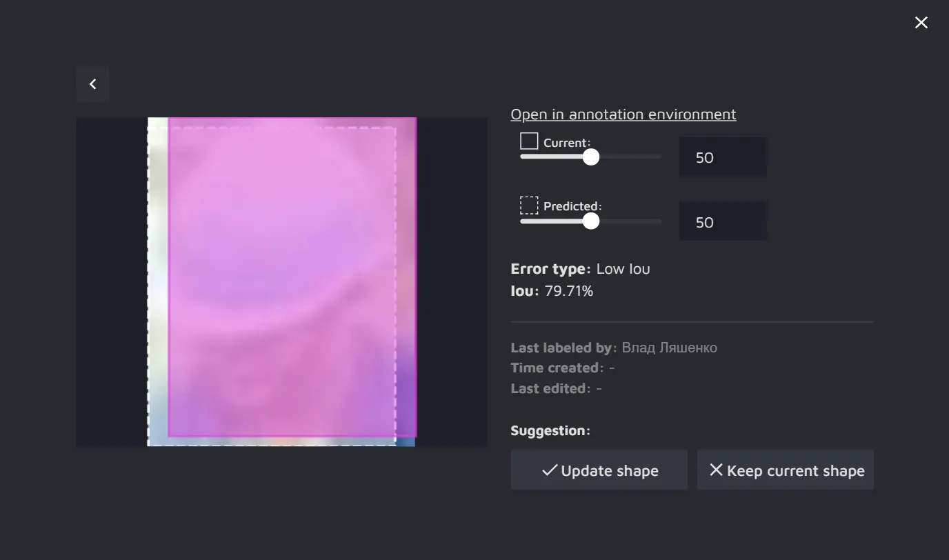Click the Iou 79.71% value
This screenshot has height=560, width=949.
tap(568, 291)
